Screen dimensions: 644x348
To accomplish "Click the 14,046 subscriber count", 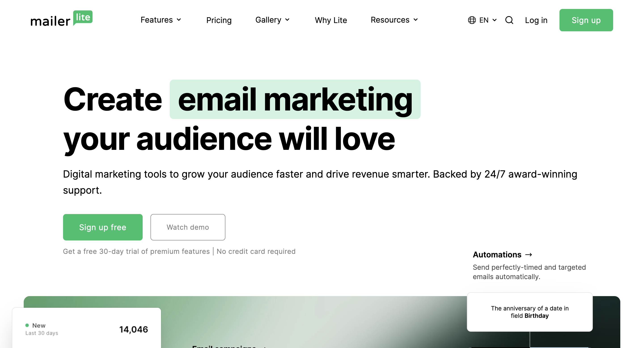I will pyautogui.click(x=133, y=329).
